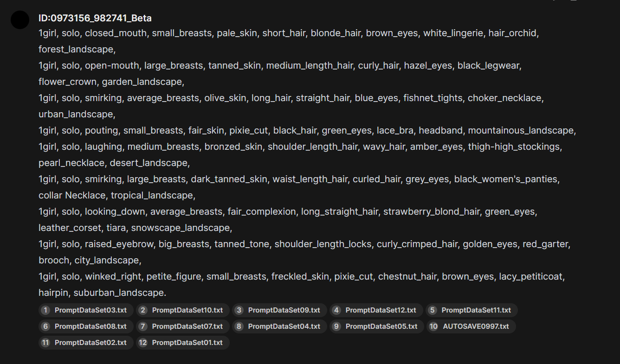Open the PromptDataSet12.txt citation chip
Screen dimensions: 620x364
click(x=376, y=310)
